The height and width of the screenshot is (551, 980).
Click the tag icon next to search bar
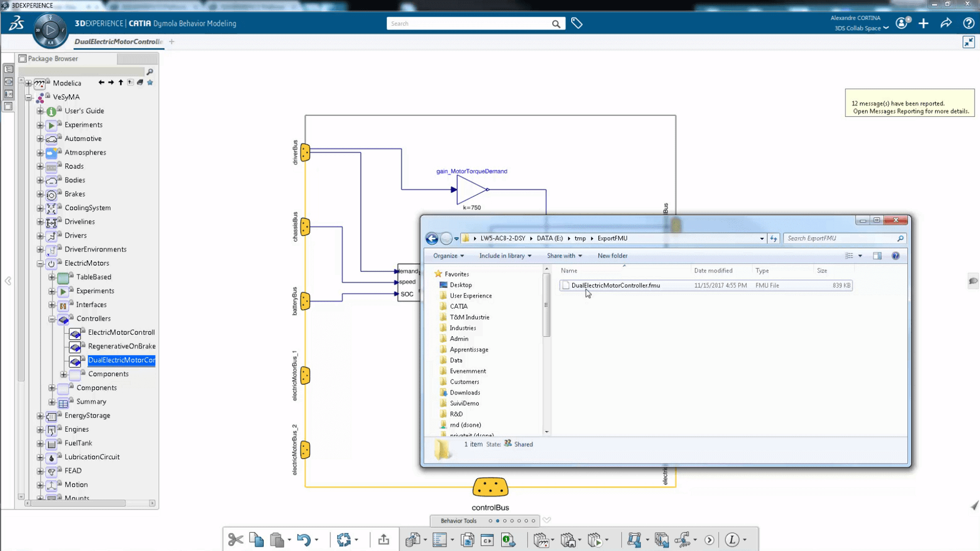coord(577,23)
